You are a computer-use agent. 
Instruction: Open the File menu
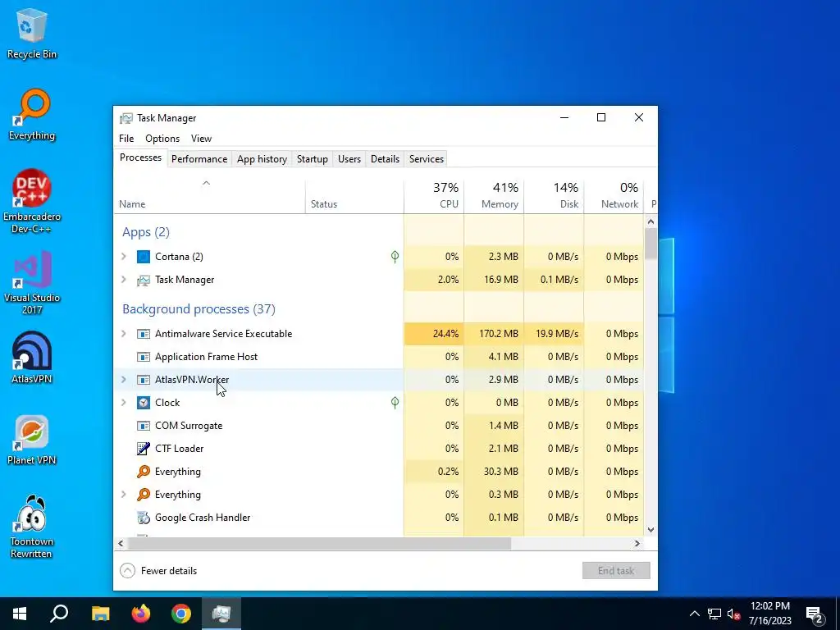tap(126, 138)
